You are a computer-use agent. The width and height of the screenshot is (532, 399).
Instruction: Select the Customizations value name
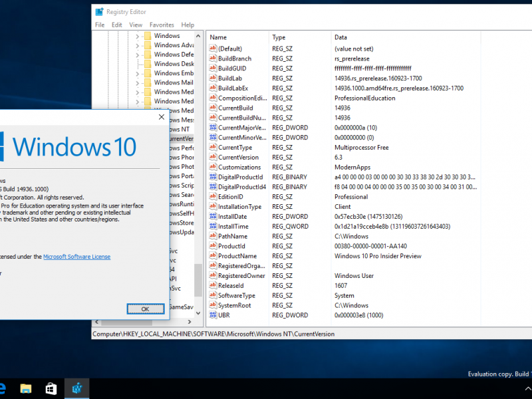[239, 167]
